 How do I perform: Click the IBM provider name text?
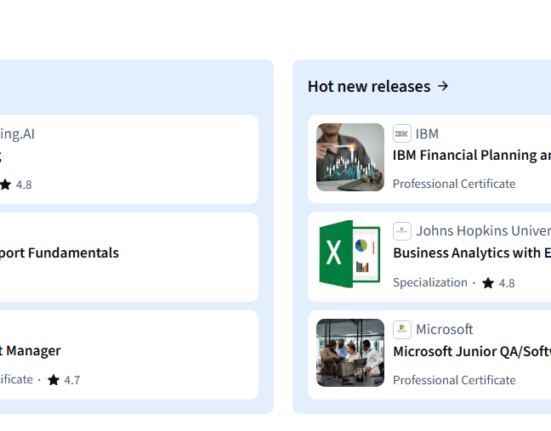click(427, 134)
